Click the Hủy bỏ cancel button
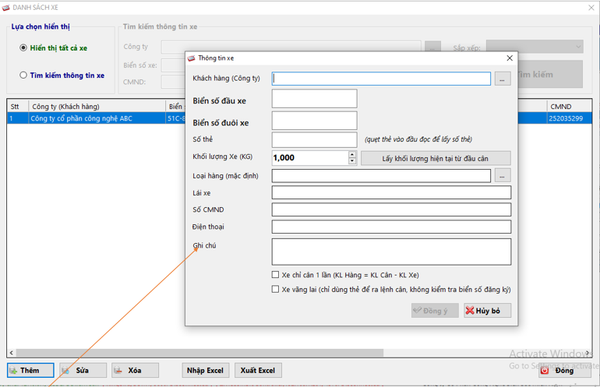 coord(487,310)
